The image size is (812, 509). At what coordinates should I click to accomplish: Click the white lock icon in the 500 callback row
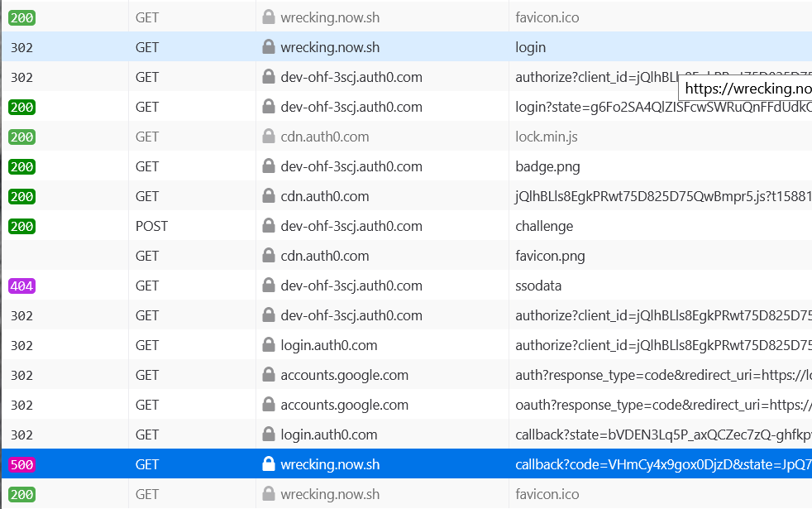pyautogui.click(x=268, y=464)
